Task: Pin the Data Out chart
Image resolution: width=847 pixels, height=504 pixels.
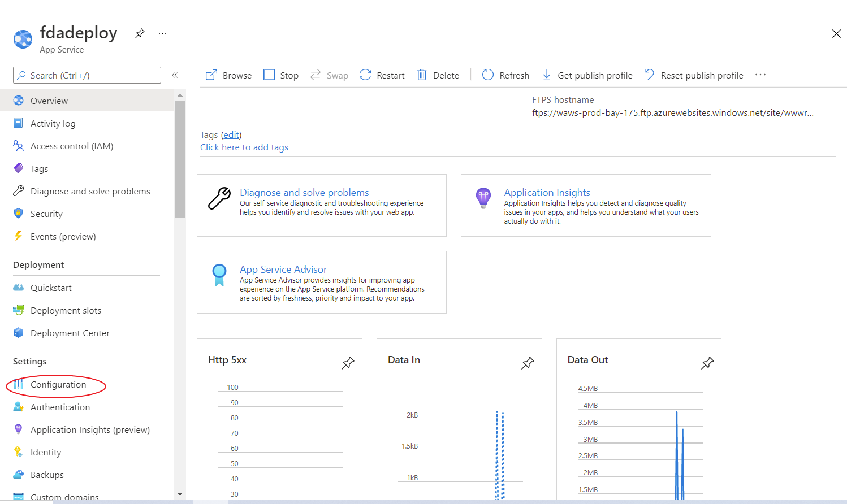Action: pyautogui.click(x=707, y=363)
